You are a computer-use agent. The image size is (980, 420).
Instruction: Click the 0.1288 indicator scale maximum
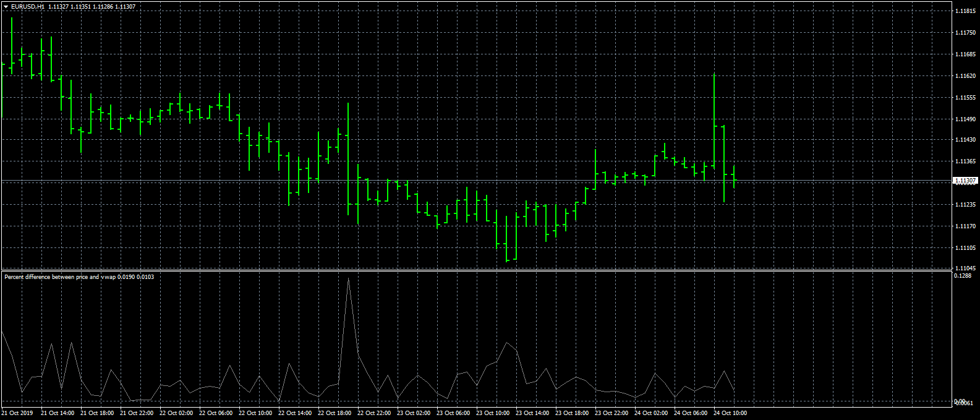[963, 276]
